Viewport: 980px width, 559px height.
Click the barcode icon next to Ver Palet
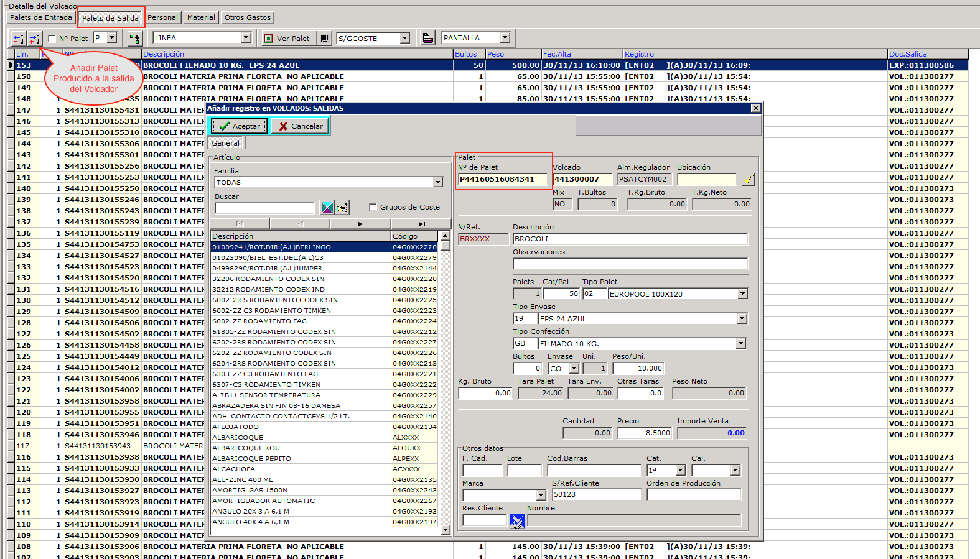coord(325,39)
